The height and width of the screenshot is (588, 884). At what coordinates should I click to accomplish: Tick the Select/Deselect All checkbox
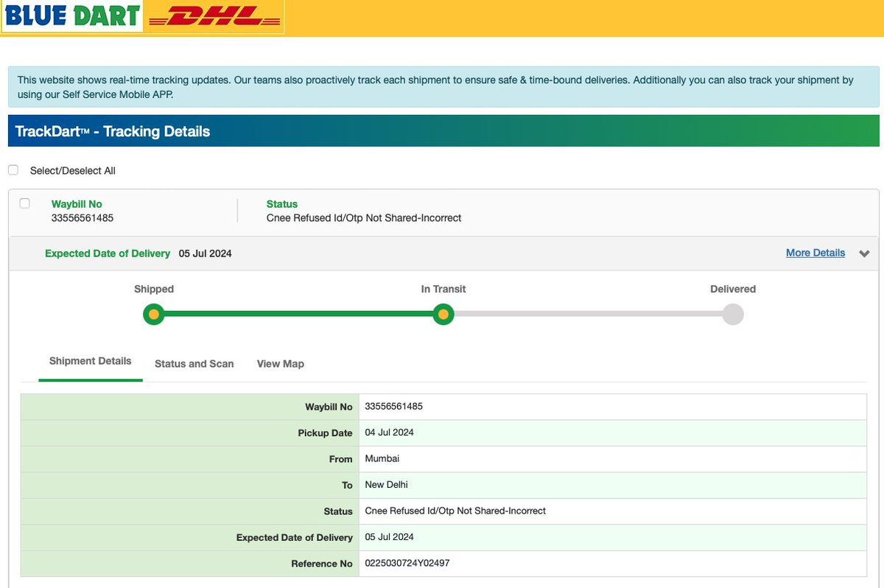[13, 170]
